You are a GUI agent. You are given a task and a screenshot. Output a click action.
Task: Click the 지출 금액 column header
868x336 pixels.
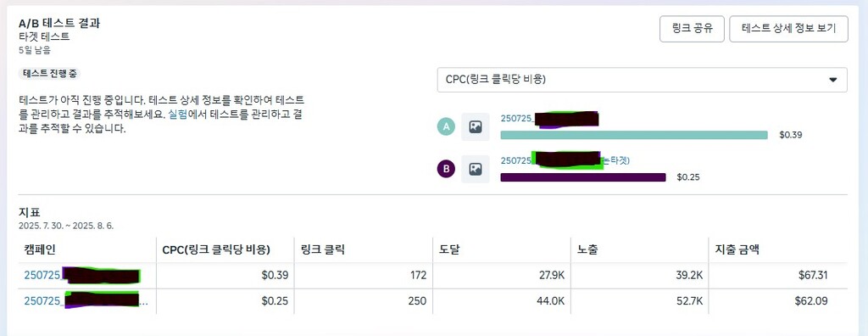(x=737, y=249)
